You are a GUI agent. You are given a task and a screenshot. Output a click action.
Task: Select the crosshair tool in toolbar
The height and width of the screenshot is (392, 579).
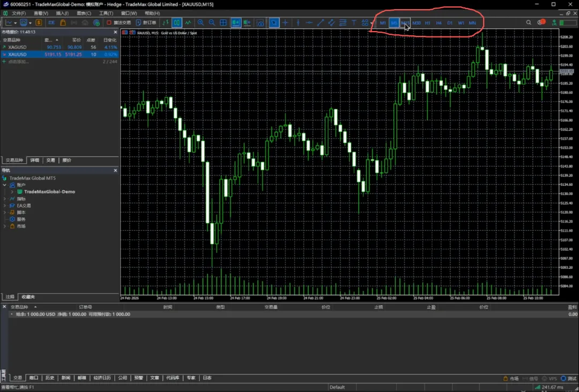pos(285,22)
